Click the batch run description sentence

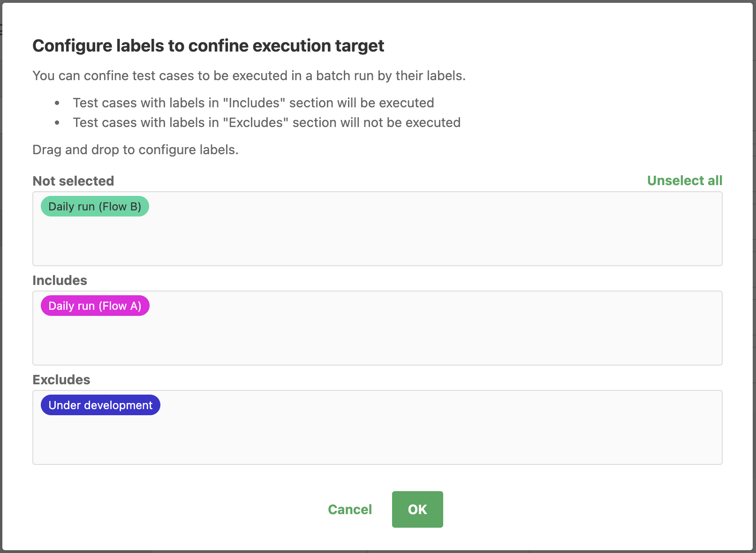pos(249,76)
